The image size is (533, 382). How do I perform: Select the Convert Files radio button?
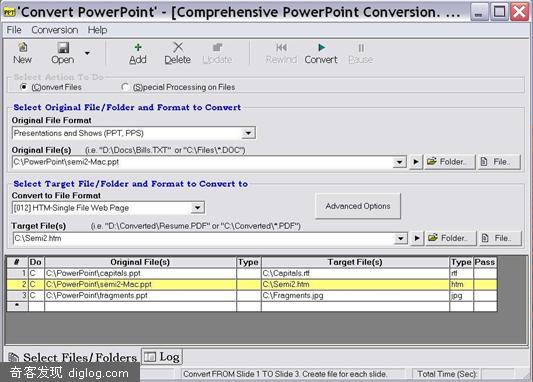point(23,87)
